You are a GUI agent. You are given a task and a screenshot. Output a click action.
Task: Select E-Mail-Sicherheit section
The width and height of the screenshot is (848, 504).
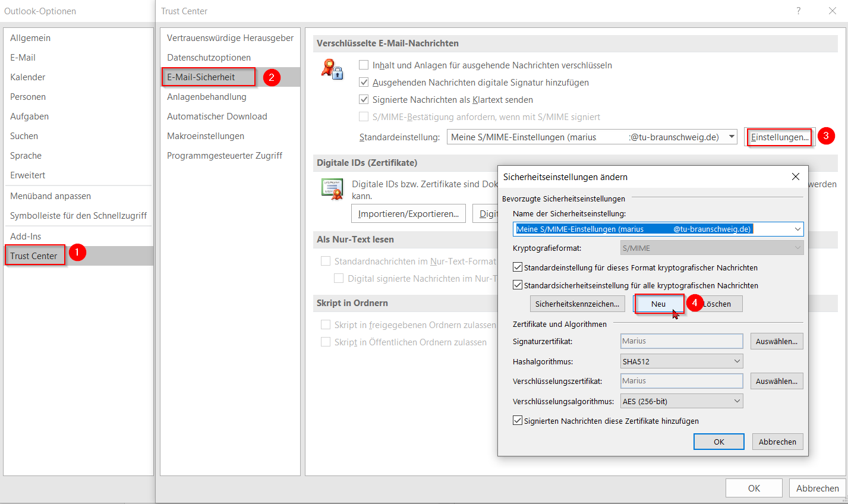coord(231,77)
